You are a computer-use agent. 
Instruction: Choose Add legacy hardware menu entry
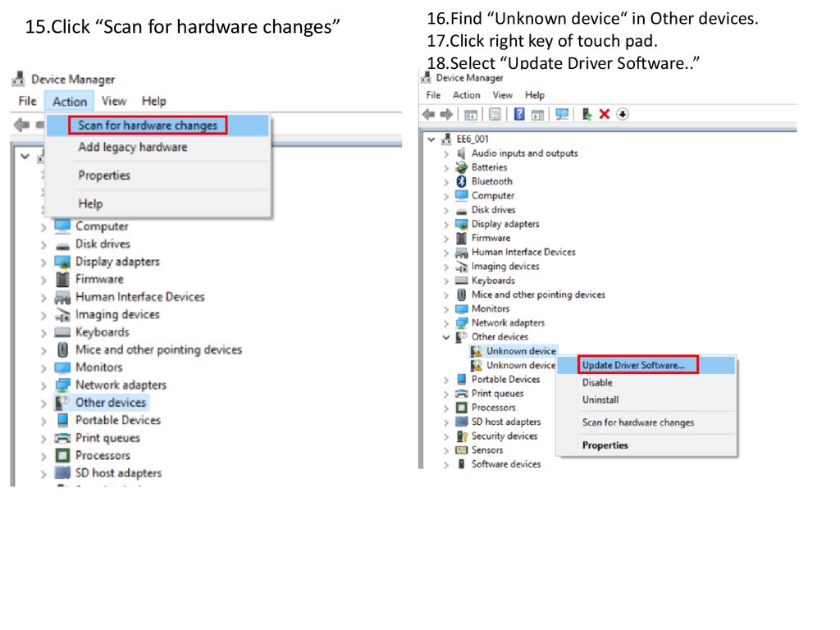tap(133, 147)
